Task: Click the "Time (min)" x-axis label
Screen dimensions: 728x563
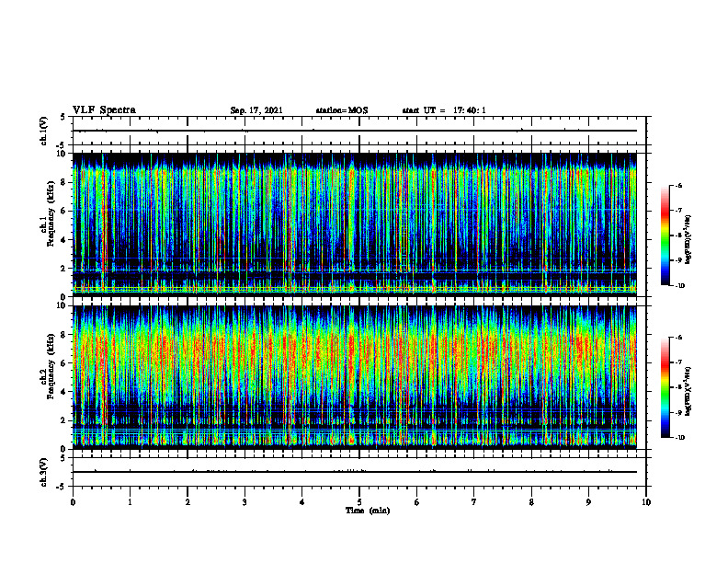Action: (x=368, y=511)
